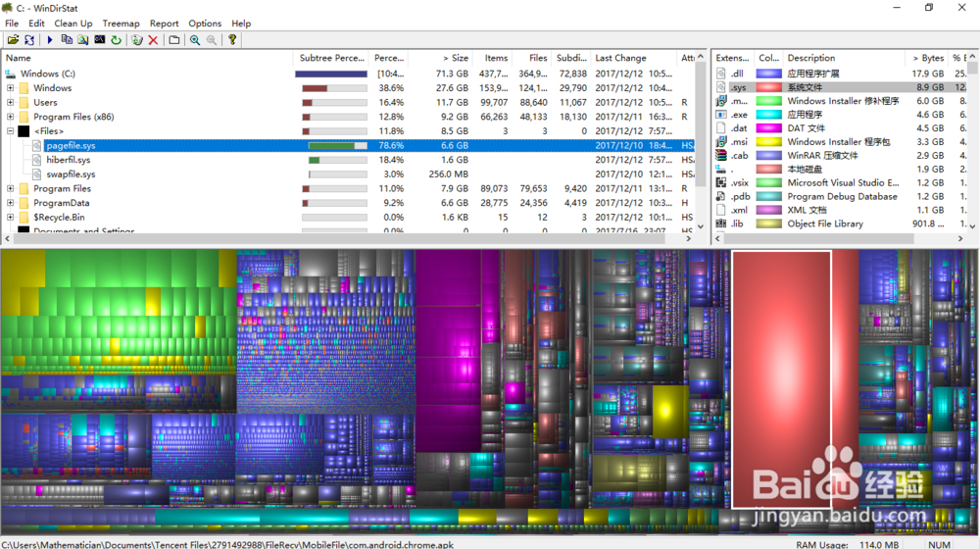Click the drive icon beside Windows (C:)
The image size is (980, 549).
tap(10, 74)
